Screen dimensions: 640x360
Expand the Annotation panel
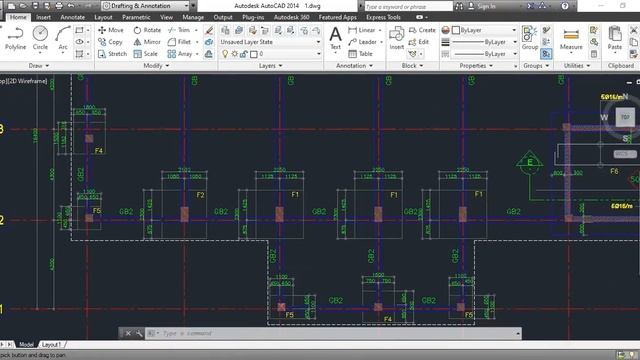(x=354, y=65)
